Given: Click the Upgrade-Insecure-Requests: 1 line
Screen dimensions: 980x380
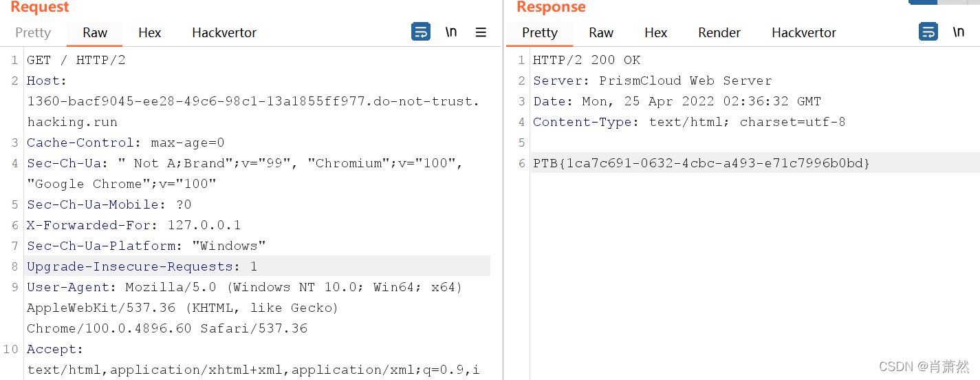Looking at the screenshot, I should point(142,266).
